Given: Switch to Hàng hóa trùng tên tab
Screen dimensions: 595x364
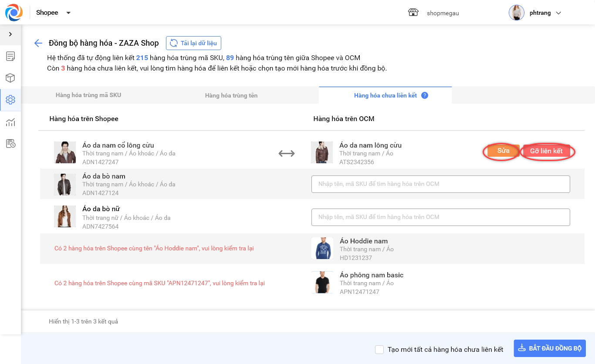Looking at the screenshot, I should tap(231, 95).
